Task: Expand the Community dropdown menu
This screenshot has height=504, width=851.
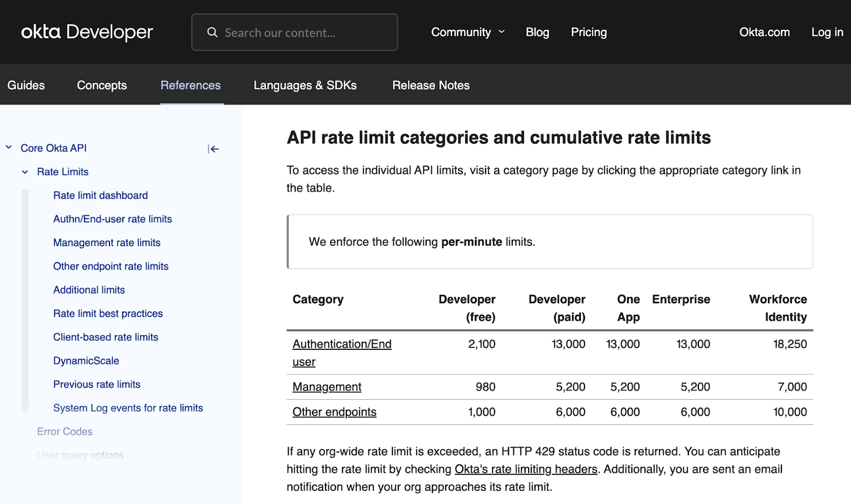Action: (x=468, y=32)
